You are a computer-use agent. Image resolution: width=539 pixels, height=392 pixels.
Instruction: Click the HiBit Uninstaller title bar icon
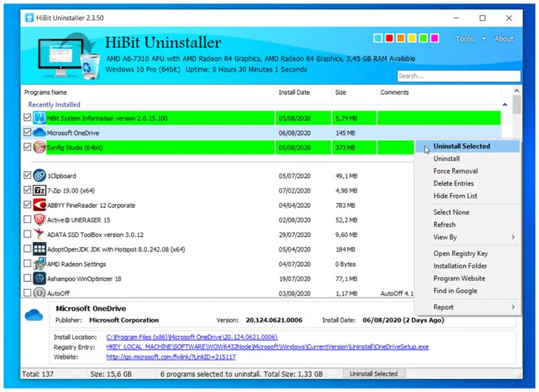tap(29, 18)
